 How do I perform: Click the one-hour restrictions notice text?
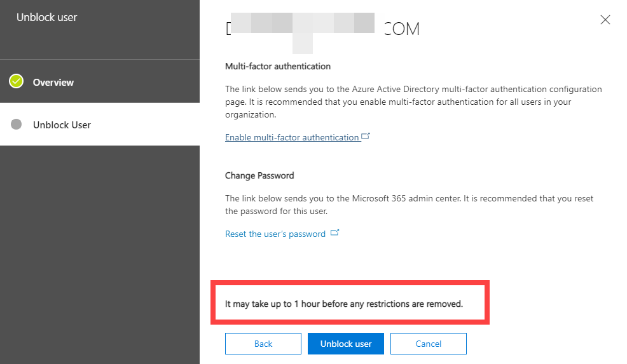pyautogui.click(x=344, y=304)
